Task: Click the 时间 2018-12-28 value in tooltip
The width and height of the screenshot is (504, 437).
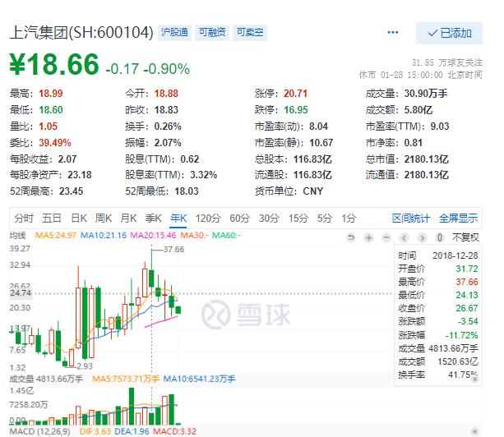Action: pyautogui.click(x=455, y=256)
